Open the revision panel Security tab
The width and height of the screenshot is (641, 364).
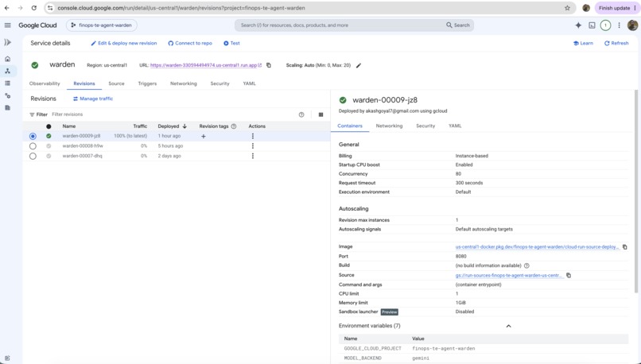pyautogui.click(x=425, y=126)
